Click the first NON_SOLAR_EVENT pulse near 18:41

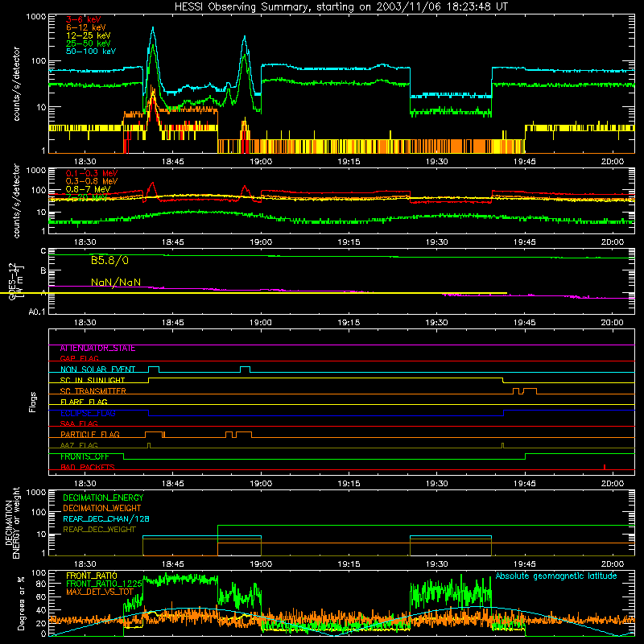pos(154,369)
